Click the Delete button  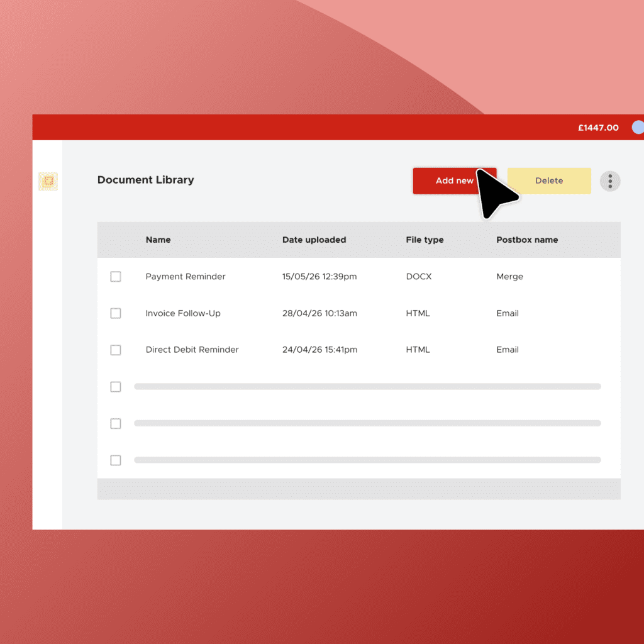[x=548, y=180]
